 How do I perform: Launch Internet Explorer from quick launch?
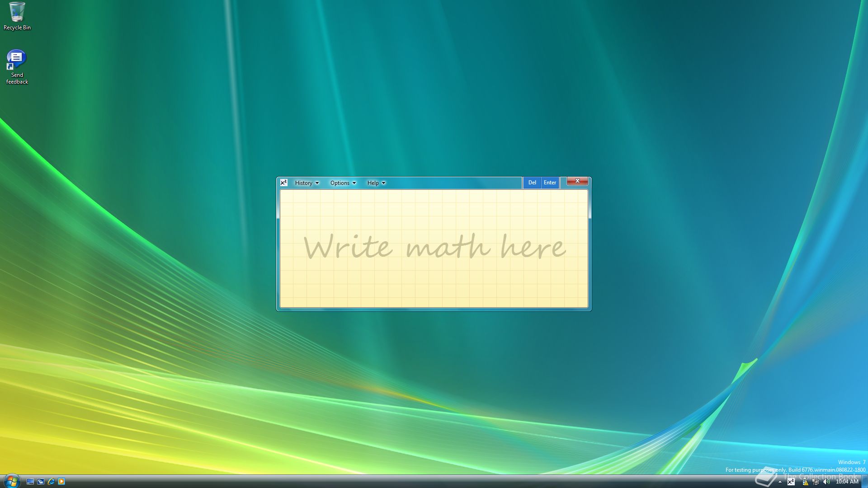(x=51, y=482)
